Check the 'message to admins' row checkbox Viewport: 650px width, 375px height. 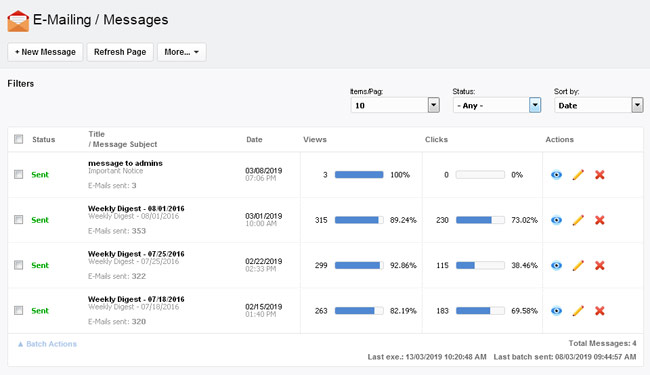(19, 174)
